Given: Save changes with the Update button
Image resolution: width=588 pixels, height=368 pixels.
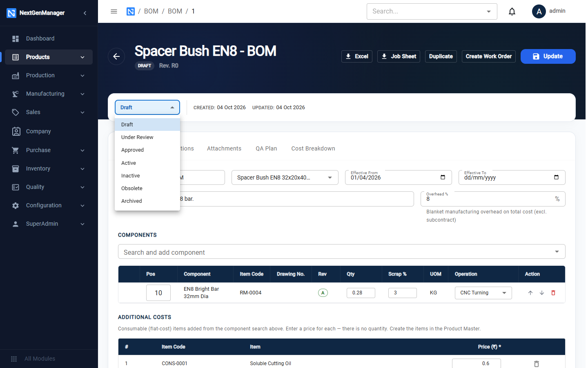Looking at the screenshot, I should (x=548, y=56).
